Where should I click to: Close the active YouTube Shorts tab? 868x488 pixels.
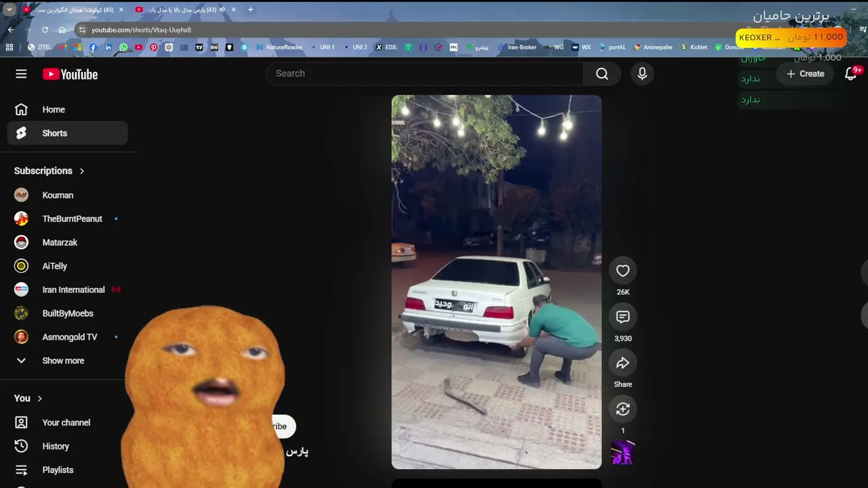233,9
